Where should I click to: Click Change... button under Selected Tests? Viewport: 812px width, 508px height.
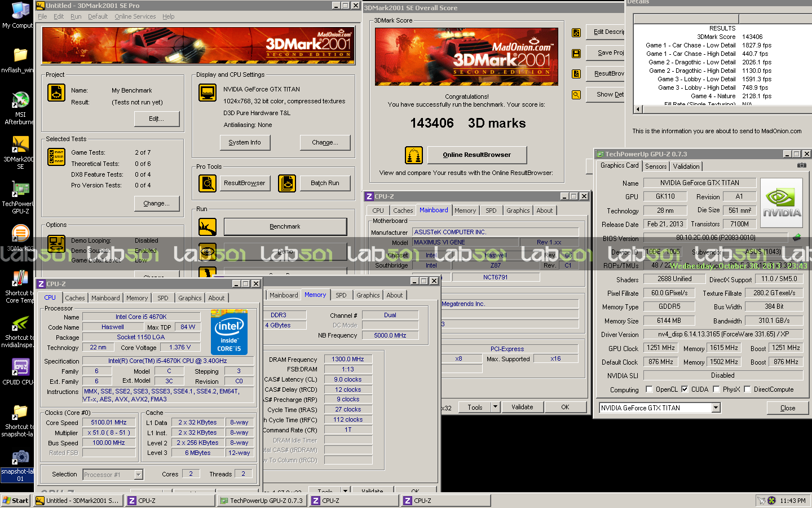click(157, 203)
